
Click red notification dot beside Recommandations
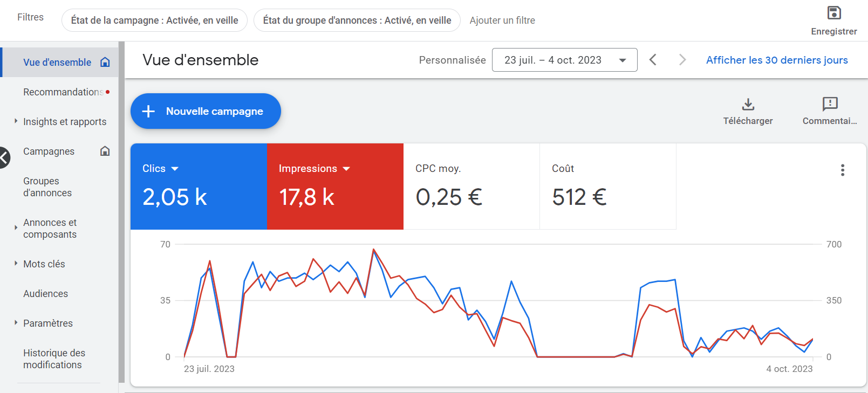pos(108,92)
